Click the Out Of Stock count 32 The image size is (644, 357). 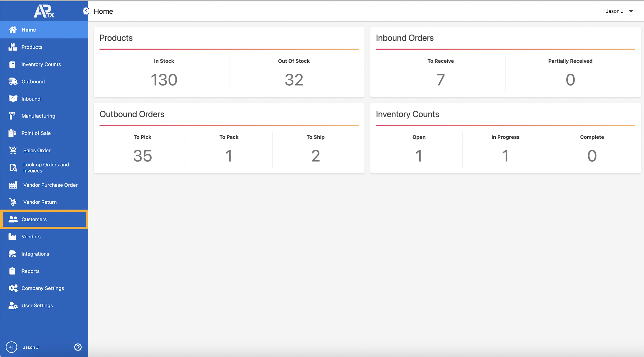(x=294, y=80)
